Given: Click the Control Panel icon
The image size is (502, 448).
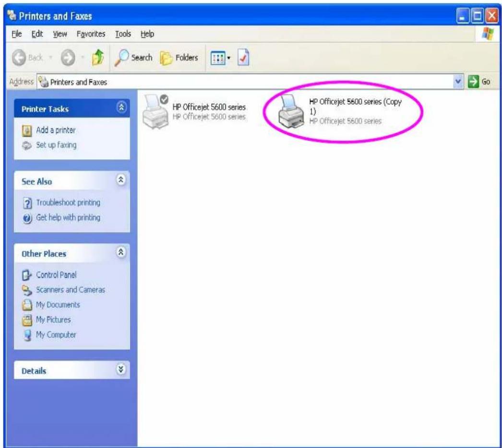Looking at the screenshot, I should coord(27,275).
